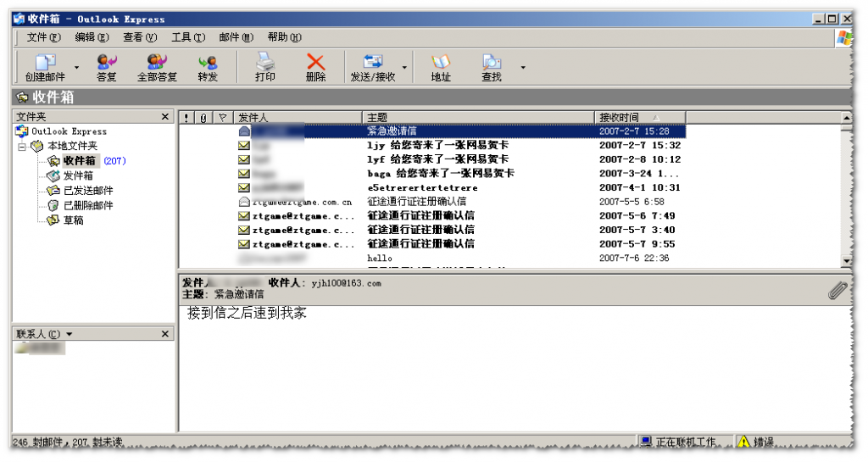868x462 pixels.
Task: Select the 已删除邮件 folder
Action: 87,205
